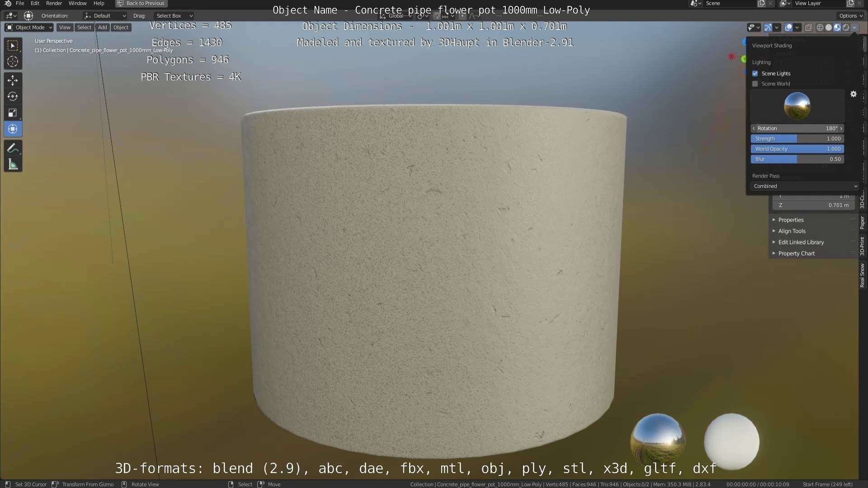Pick the Transform tool
Viewport: 868px width, 488px height.
(x=13, y=129)
